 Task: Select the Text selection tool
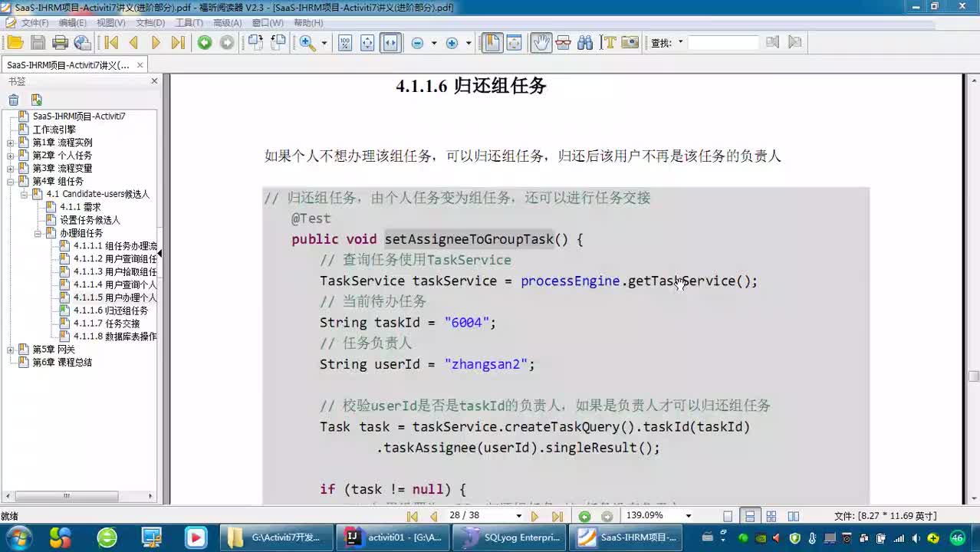(x=609, y=43)
